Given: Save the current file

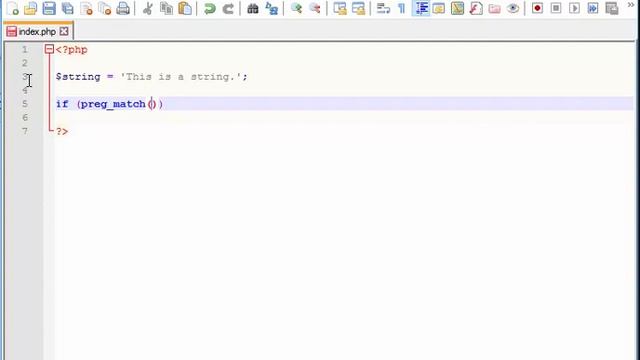Looking at the screenshot, I should [49, 8].
